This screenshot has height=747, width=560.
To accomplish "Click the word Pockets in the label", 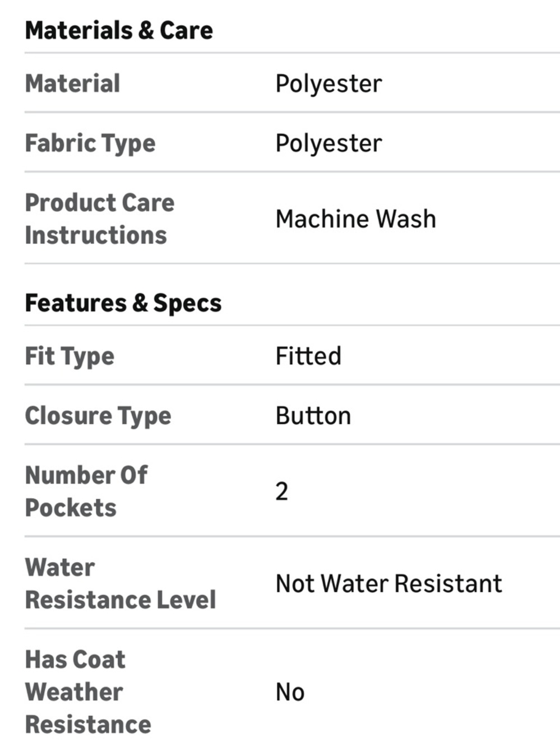I will point(71,508).
